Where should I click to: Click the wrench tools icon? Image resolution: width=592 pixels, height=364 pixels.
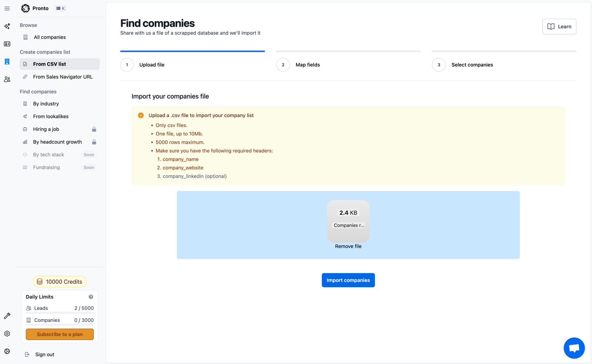pyautogui.click(x=7, y=316)
